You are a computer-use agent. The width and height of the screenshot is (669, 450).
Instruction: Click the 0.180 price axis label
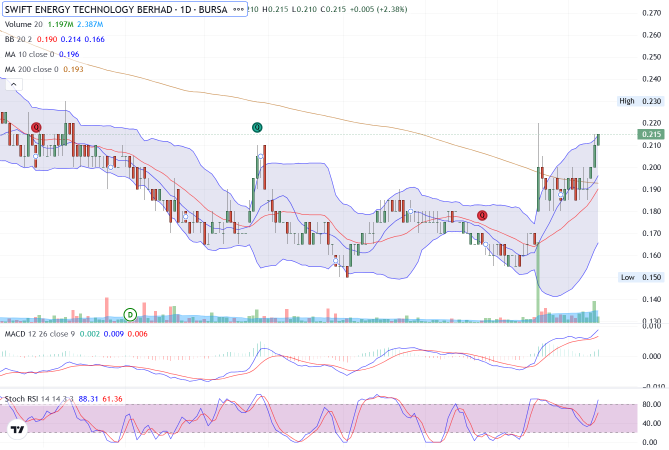point(652,211)
